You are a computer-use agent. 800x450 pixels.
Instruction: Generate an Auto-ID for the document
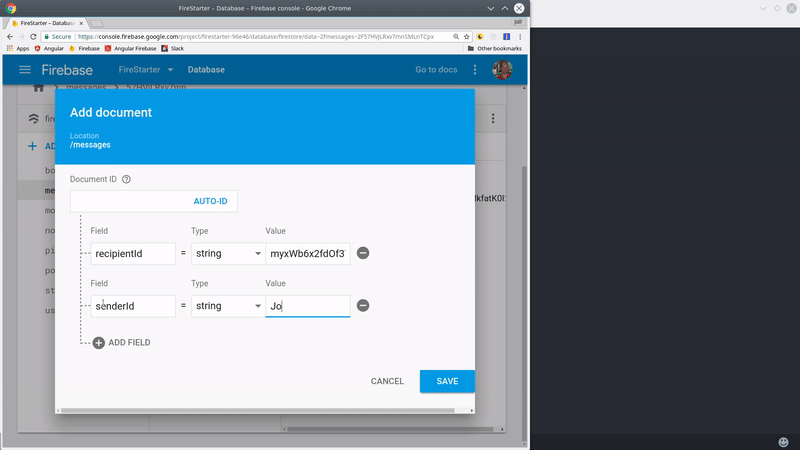[210, 201]
